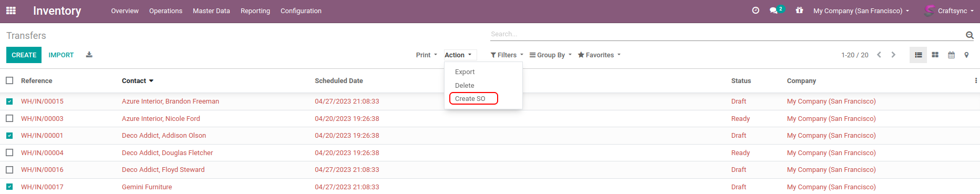Open the activities clock icon

(x=756, y=11)
